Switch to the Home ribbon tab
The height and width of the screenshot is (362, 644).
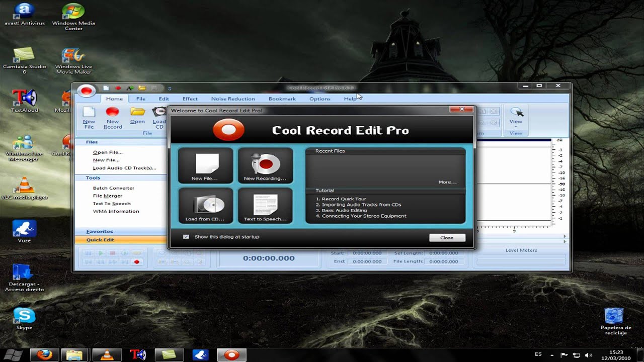point(114,99)
